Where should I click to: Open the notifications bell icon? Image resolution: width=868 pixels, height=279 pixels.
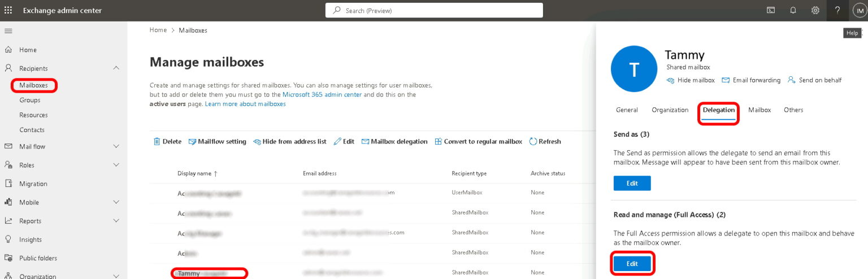(x=793, y=10)
